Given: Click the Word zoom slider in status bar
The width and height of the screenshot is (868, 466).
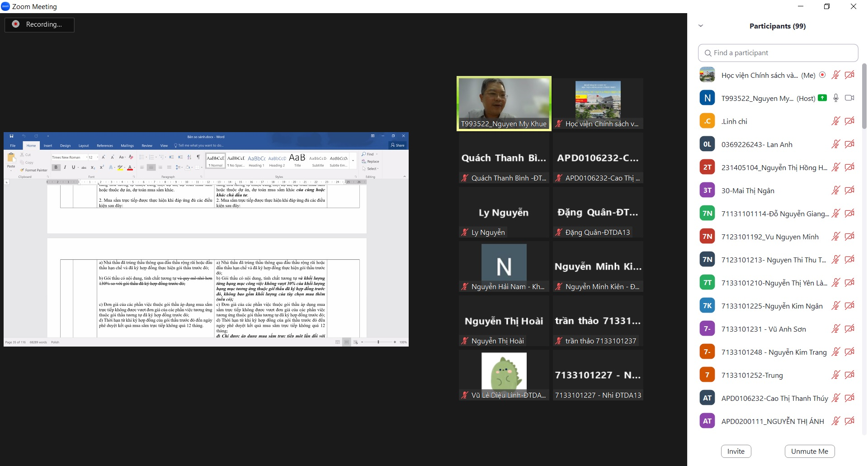Looking at the screenshot, I should point(378,342).
